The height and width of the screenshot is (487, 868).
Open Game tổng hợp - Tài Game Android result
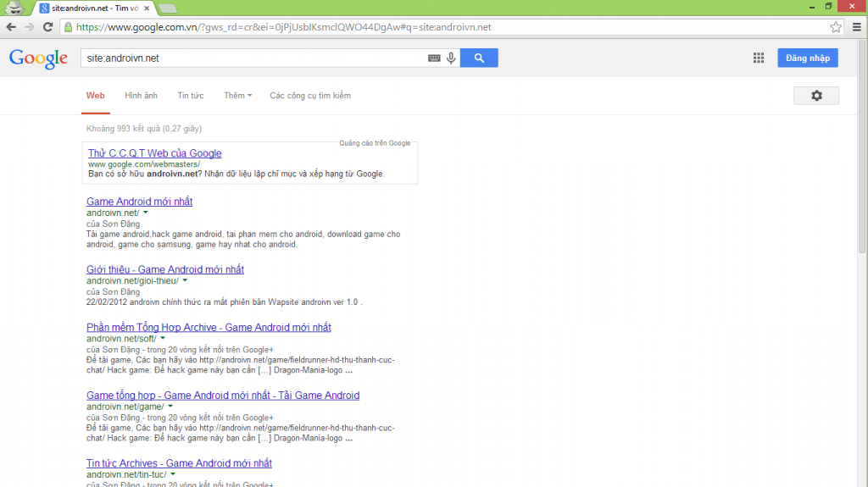pos(223,396)
